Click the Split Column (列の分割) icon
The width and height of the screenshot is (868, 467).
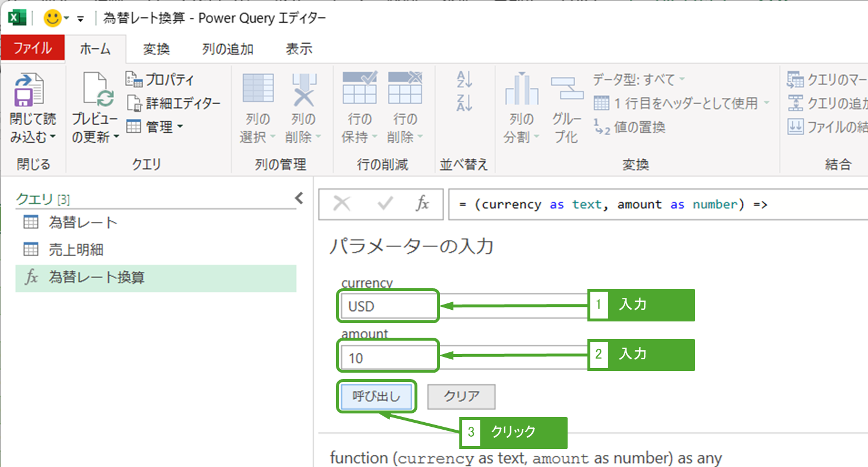coord(521,90)
